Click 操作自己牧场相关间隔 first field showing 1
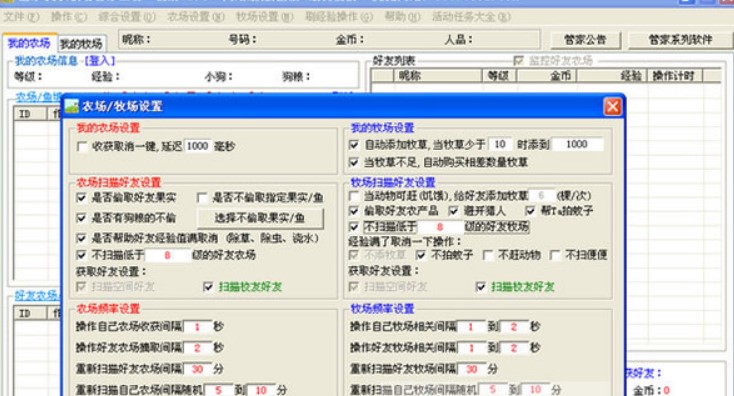Viewport: 734px width, 396px height. tap(470, 327)
